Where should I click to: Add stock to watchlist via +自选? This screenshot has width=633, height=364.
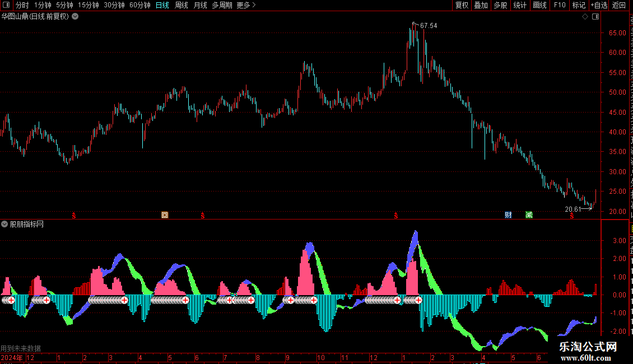(x=599, y=5)
